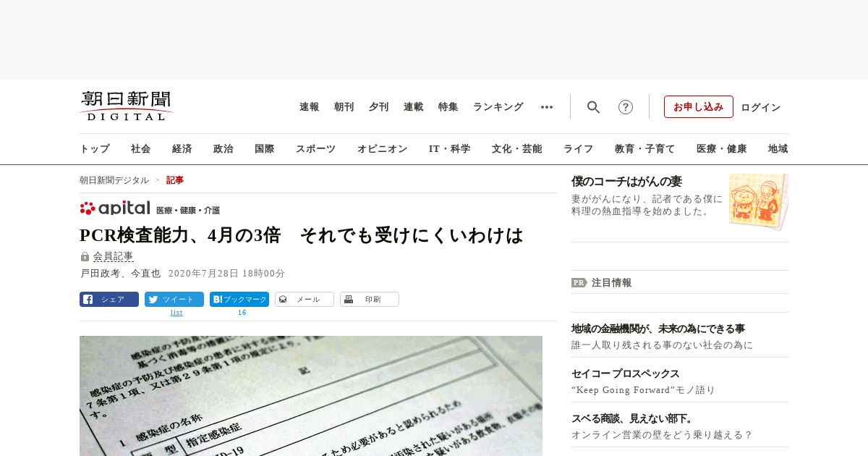The width and height of the screenshot is (868, 456).
Task: Click the PCR検査能力 article headline
Action: pos(302,235)
